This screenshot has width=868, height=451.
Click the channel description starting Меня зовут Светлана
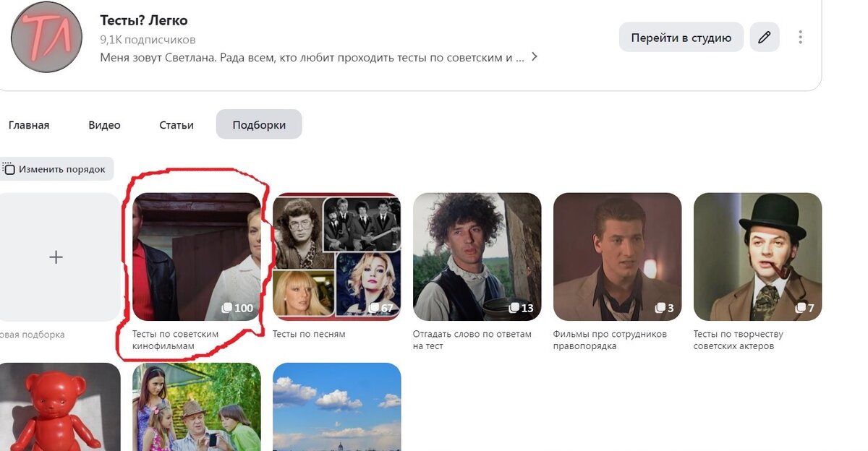(x=312, y=57)
